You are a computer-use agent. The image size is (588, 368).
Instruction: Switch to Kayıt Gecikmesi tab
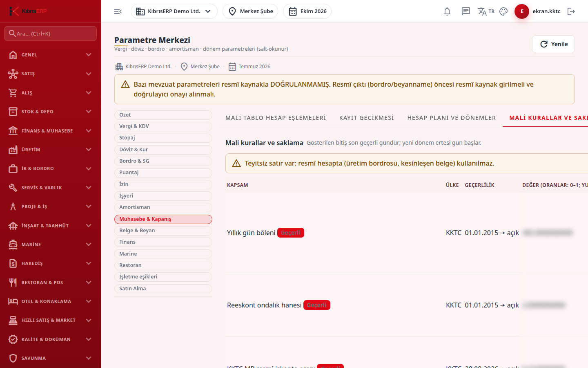click(367, 118)
